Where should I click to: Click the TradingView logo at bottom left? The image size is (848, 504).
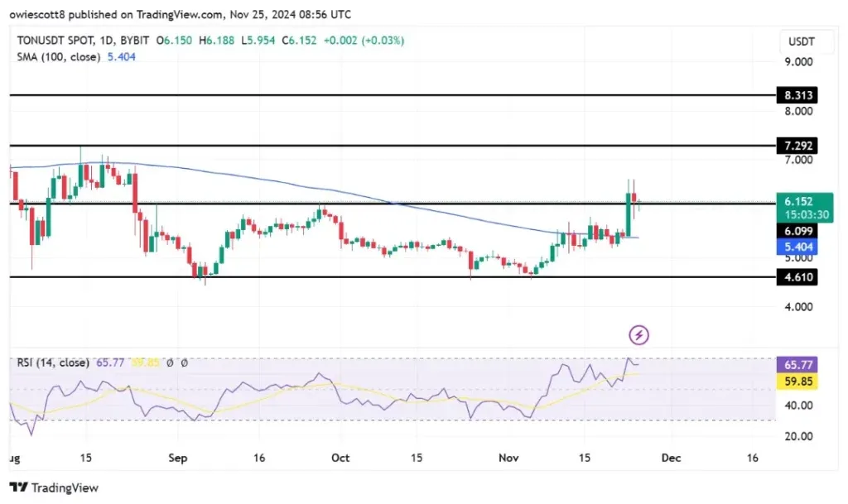pos(54,487)
